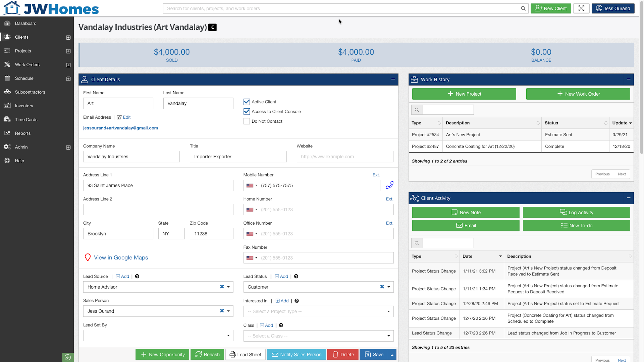Click the Edit pencil icon next to Email Address
644x362 pixels.
coord(120,117)
